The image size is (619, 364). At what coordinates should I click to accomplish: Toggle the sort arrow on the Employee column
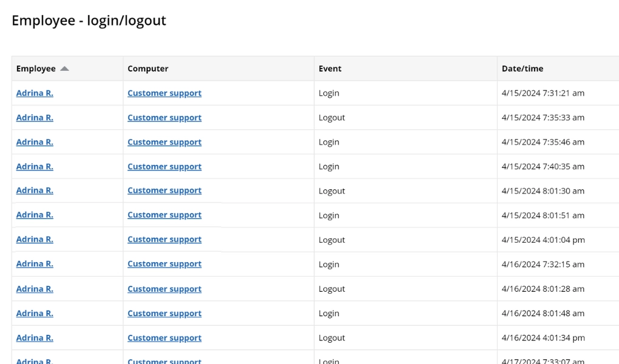coord(66,69)
